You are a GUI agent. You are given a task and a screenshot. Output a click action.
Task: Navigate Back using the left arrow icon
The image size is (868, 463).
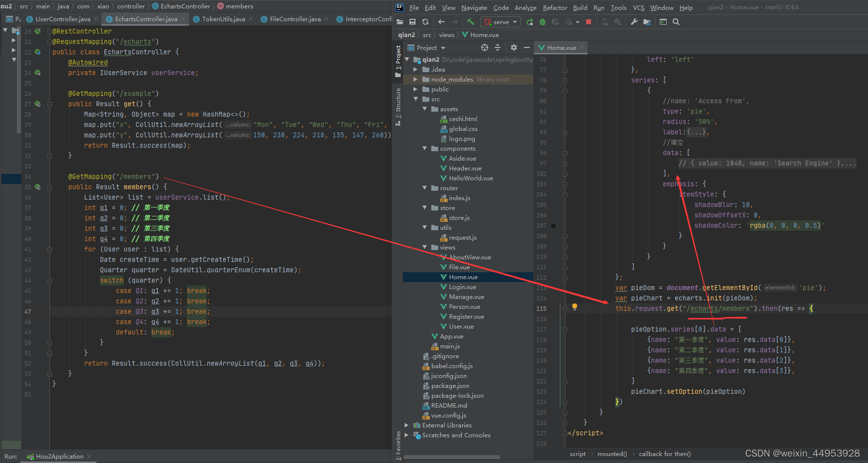click(x=441, y=22)
